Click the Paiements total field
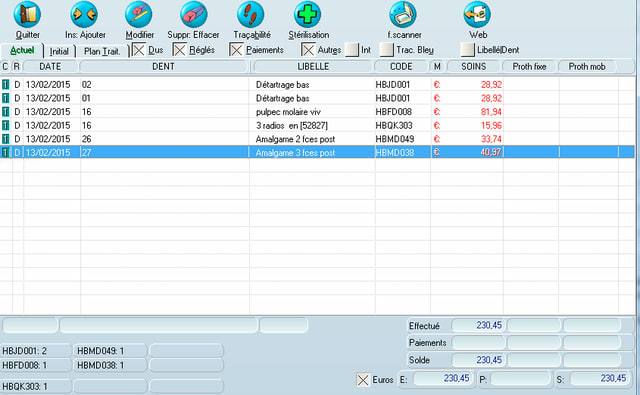This screenshot has width=640, height=395. tap(478, 343)
